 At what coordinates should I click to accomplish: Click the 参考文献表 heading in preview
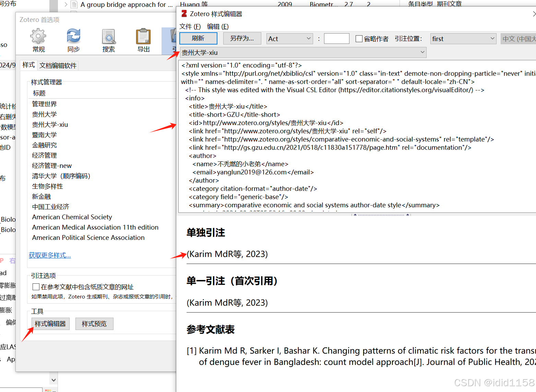pos(211,329)
